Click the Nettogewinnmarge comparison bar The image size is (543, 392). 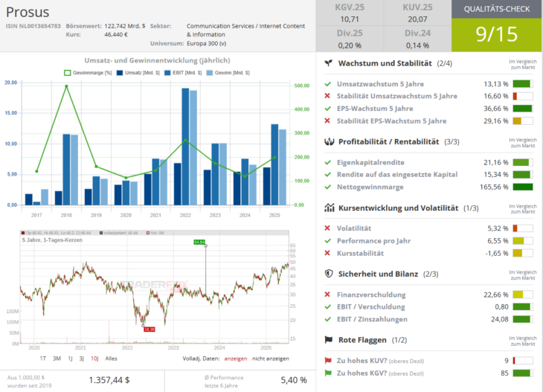click(x=523, y=187)
